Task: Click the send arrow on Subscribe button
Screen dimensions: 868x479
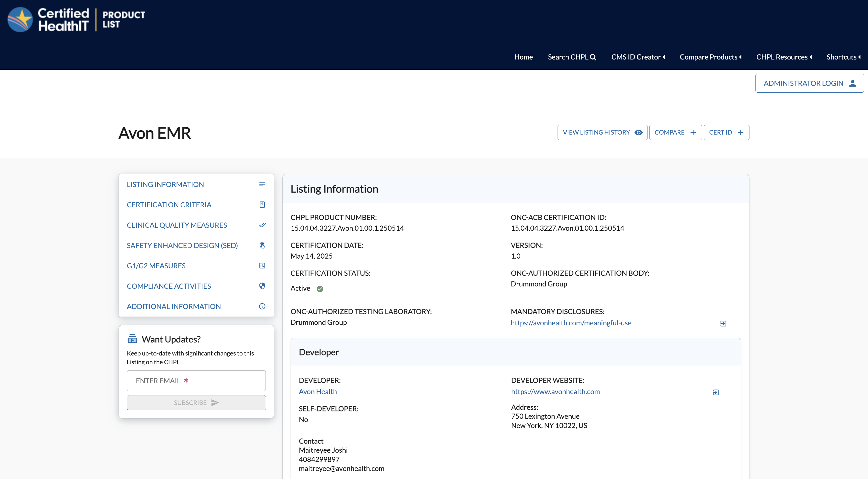Action: coord(215,402)
